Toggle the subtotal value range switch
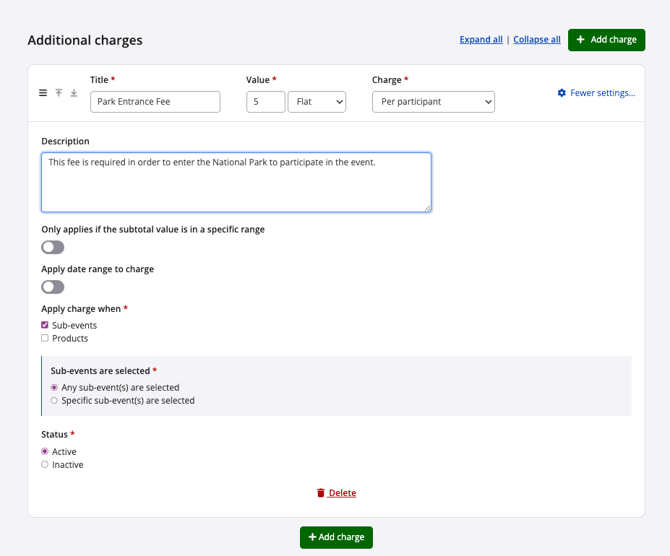This screenshot has height=556, width=670. click(x=53, y=247)
